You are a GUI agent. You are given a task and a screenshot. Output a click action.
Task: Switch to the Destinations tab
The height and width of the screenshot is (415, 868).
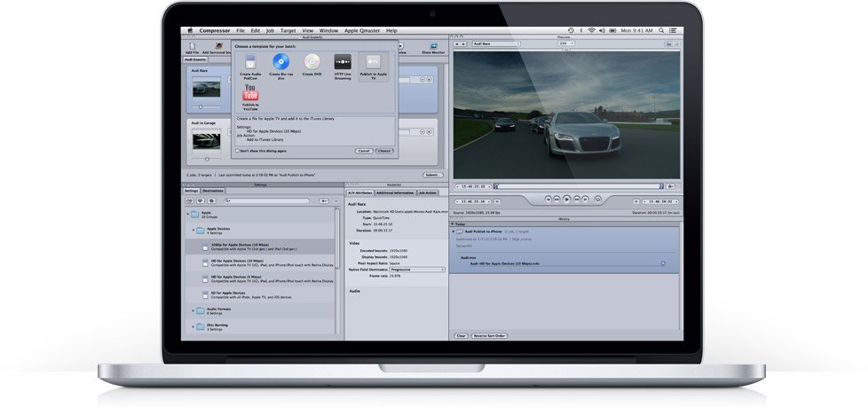click(213, 191)
